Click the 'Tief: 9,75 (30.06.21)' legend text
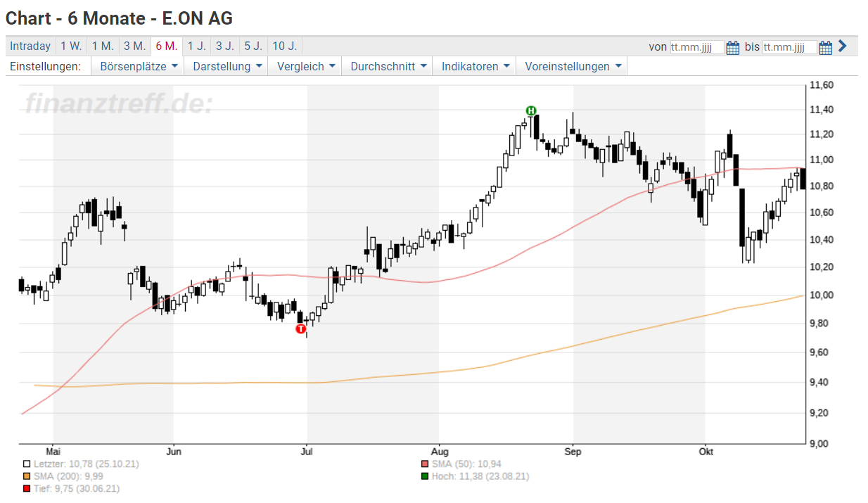868x503 pixels. pyautogui.click(x=76, y=488)
